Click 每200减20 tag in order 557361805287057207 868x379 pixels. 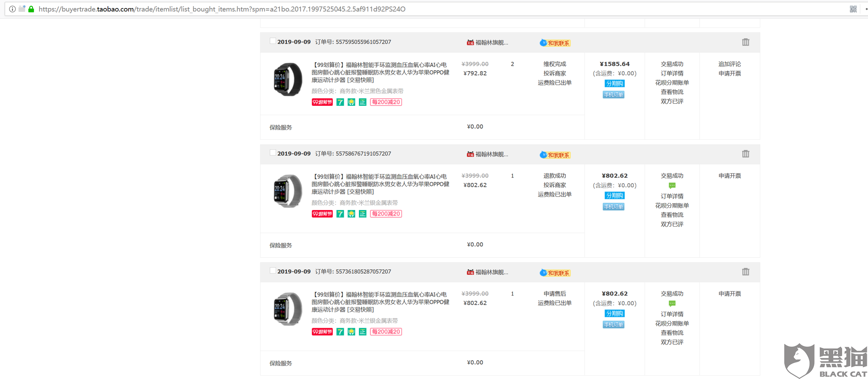click(x=386, y=332)
